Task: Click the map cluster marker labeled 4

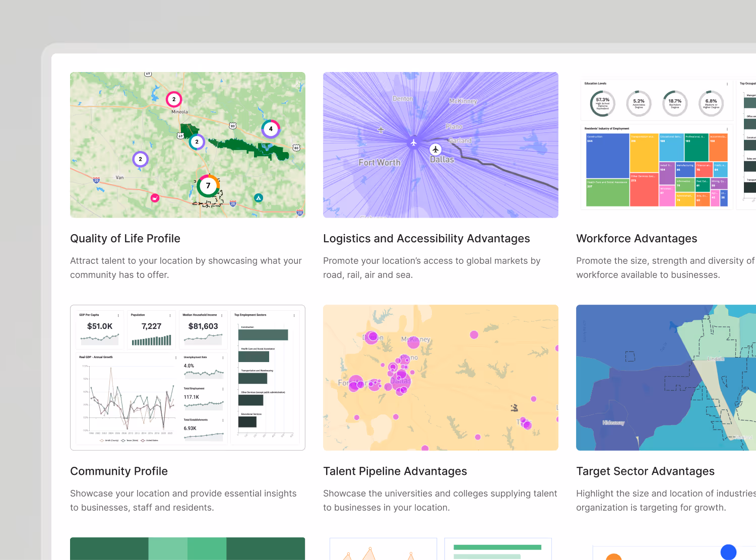Action: [271, 129]
